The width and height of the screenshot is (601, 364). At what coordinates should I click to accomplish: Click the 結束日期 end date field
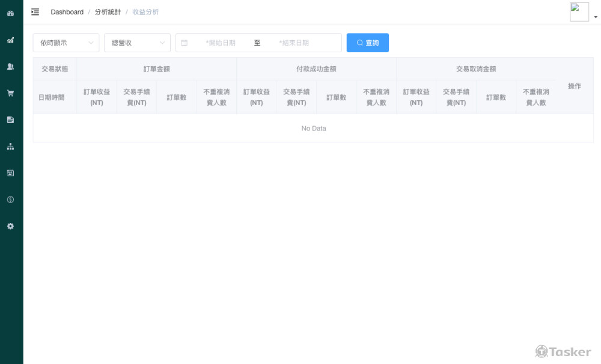pos(294,43)
